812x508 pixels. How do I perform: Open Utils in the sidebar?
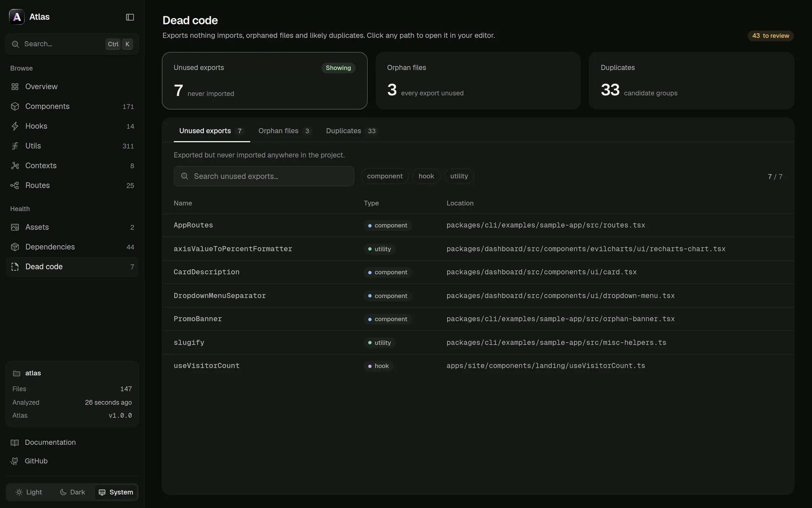click(72, 146)
